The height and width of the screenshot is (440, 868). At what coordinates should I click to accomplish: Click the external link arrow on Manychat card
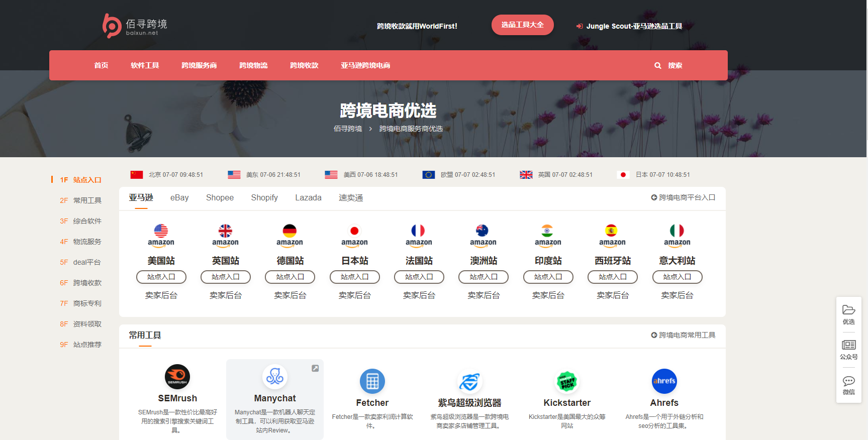315,368
